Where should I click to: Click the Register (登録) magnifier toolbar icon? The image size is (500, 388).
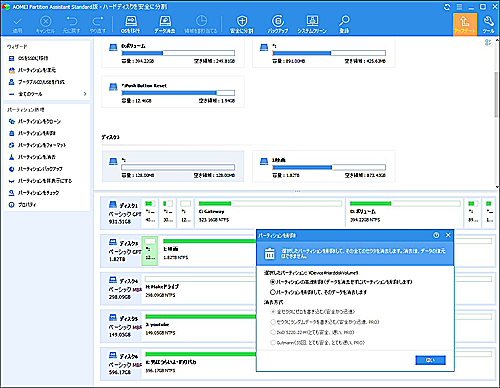tap(344, 21)
